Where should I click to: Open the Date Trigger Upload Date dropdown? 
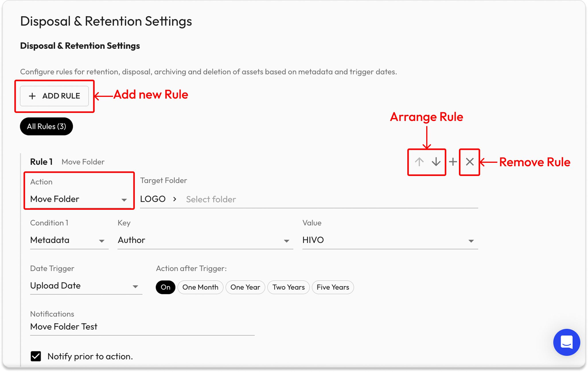86,286
